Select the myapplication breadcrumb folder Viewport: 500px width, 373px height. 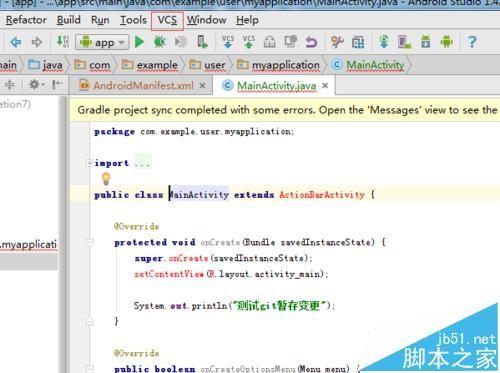pyautogui.click(x=278, y=65)
